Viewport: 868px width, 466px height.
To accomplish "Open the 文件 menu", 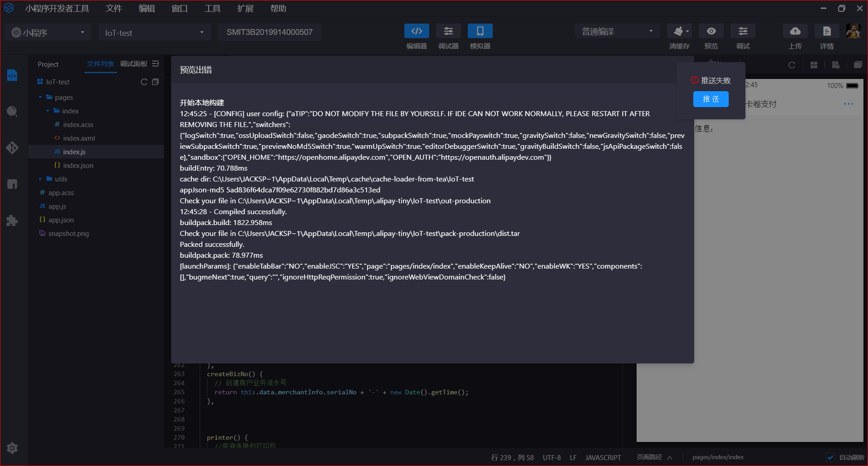I will tap(114, 8).
